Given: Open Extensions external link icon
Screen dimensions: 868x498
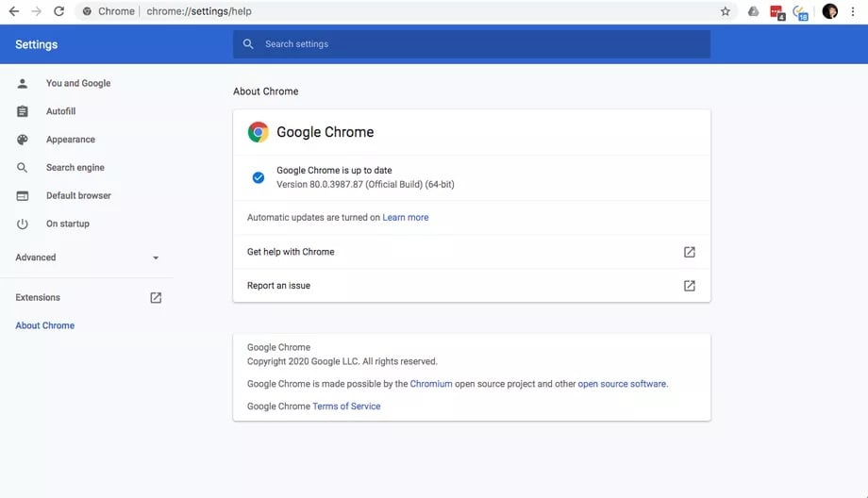Looking at the screenshot, I should point(156,298).
